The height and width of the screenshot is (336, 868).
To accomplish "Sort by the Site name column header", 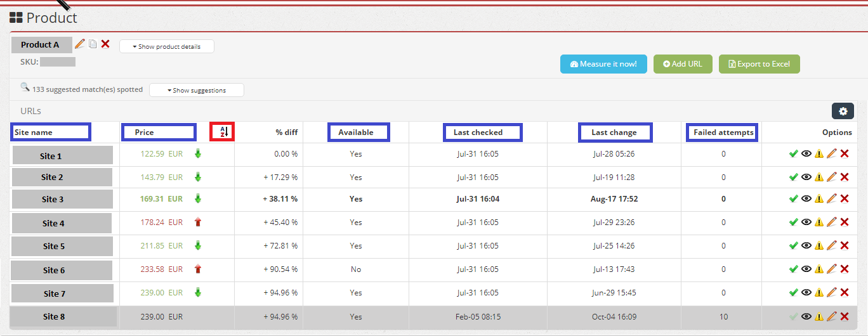I will pyautogui.click(x=51, y=132).
